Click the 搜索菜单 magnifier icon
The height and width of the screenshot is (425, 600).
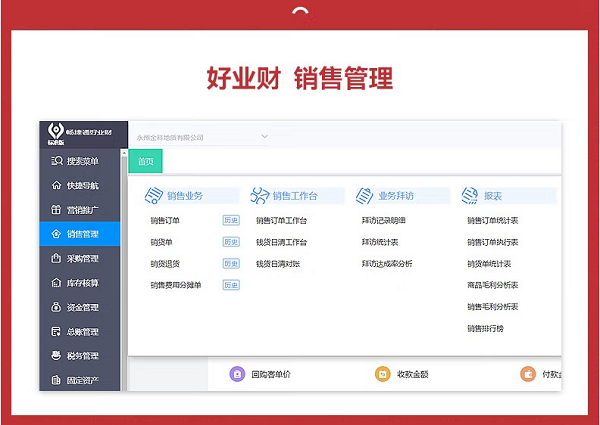tap(57, 161)
